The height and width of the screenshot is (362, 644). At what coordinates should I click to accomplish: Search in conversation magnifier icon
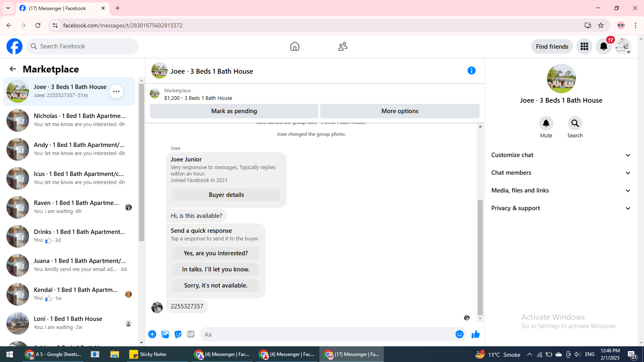575,123
